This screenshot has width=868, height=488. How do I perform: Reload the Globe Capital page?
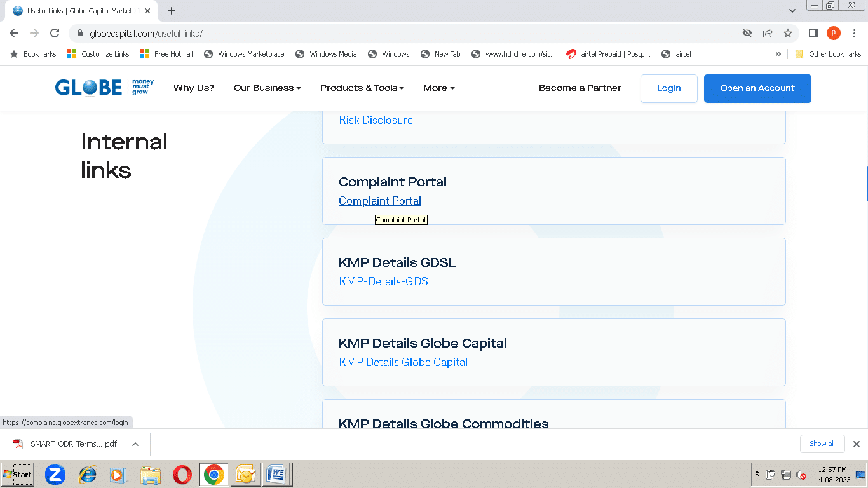tap(55, 33)
